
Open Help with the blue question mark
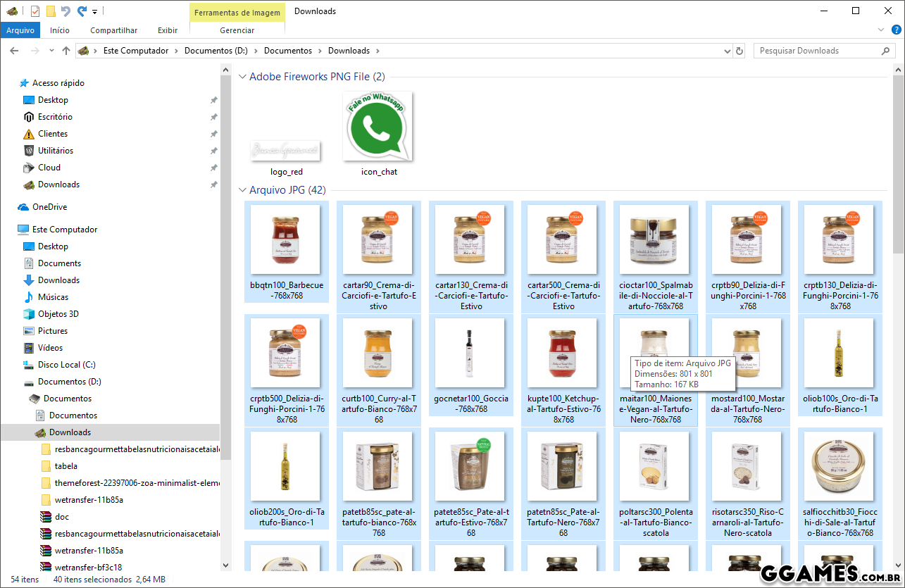897,30
